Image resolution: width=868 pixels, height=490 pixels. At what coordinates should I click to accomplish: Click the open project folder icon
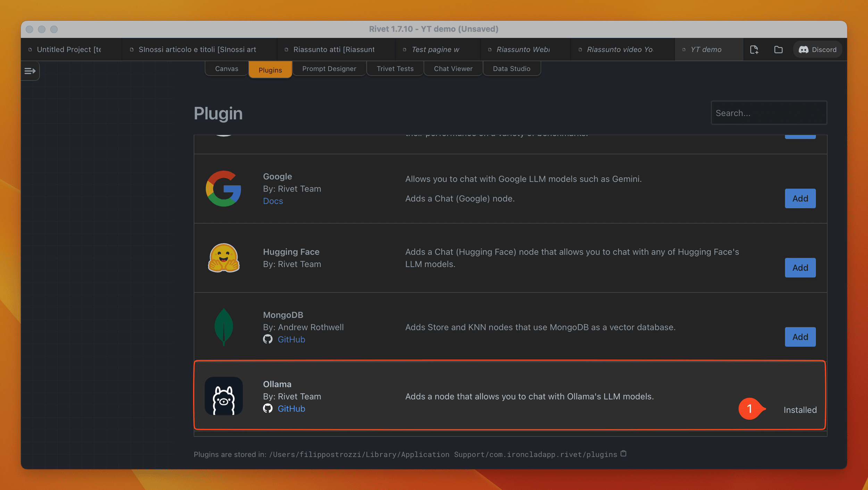click(778, 50)
